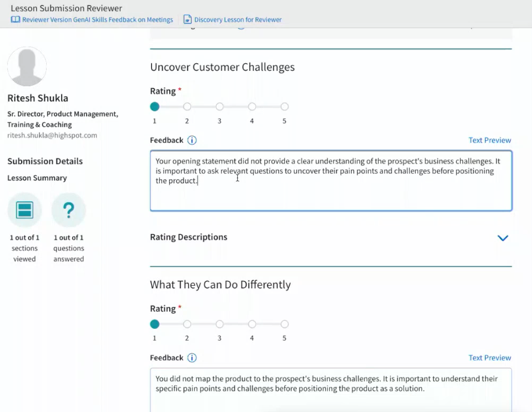The image size is (532, 412).
Task: Open Text Preview for What They Can Do Differently
Action: coord(490,358)
